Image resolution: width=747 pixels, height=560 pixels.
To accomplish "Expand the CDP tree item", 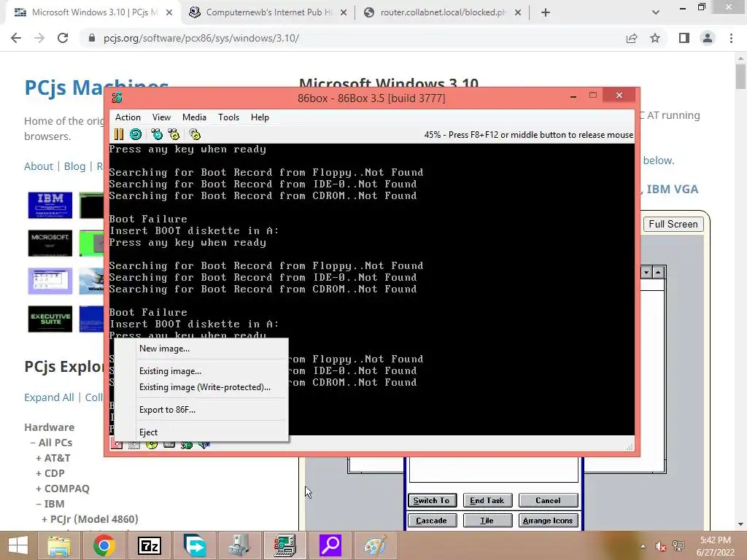I will [x=50, y=473].
